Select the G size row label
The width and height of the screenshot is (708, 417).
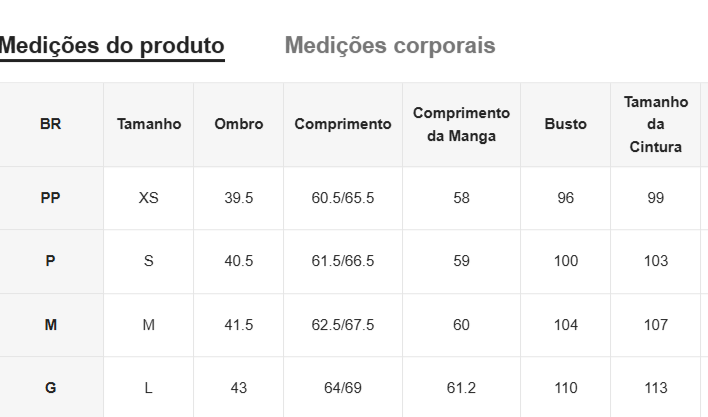tap(51, 388)
